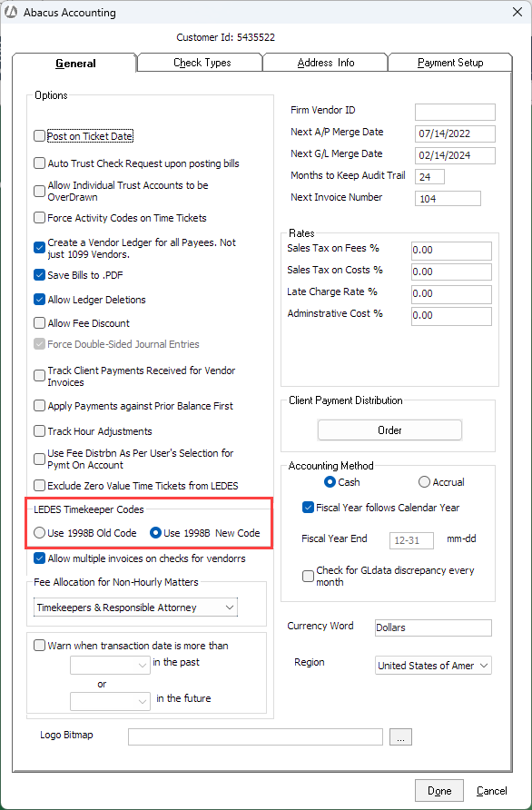Enable Post on Ticket Date checkbox
Image resolution: width=532 pixels, height=810 pixels.
click(x=39, y=136)
